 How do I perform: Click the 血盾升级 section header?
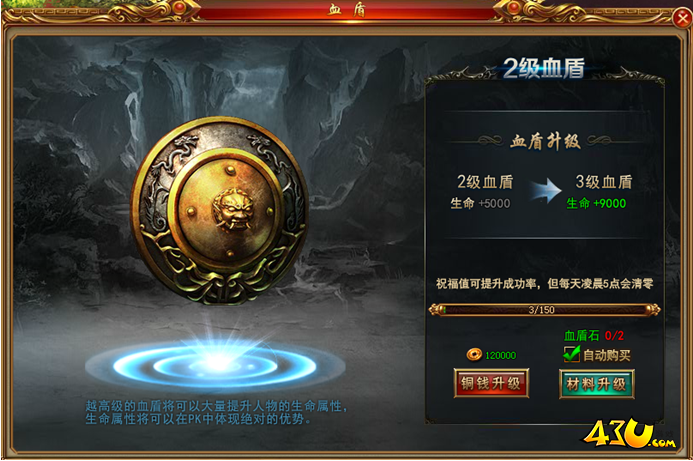coord(545,141)
